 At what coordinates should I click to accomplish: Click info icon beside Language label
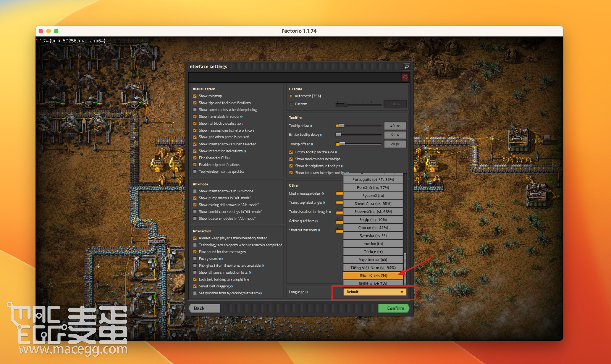click(x=306, y=292)
